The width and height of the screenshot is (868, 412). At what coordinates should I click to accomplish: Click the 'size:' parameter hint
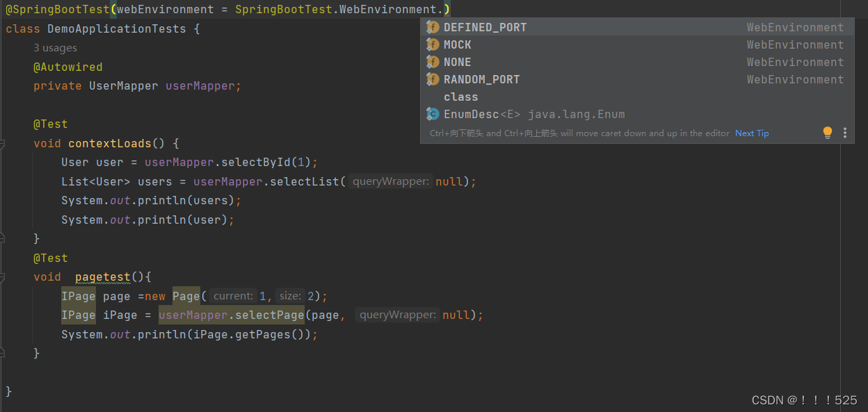tap(290, 296)
